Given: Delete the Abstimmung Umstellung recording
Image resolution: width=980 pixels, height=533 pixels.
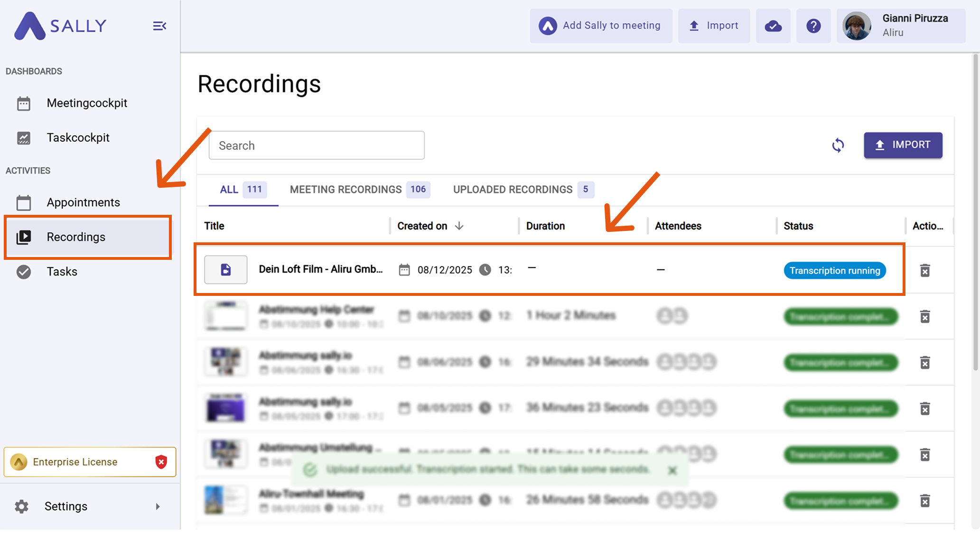Looking at the screenshot, I should click(925, 455).
